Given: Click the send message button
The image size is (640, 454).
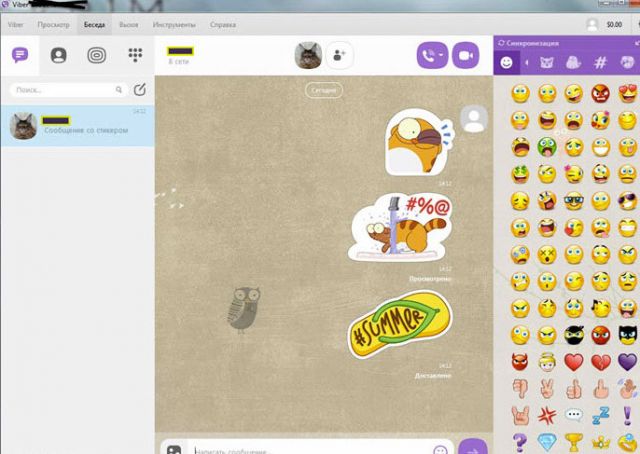Looking at the screenshot, I should pos(473,447).
